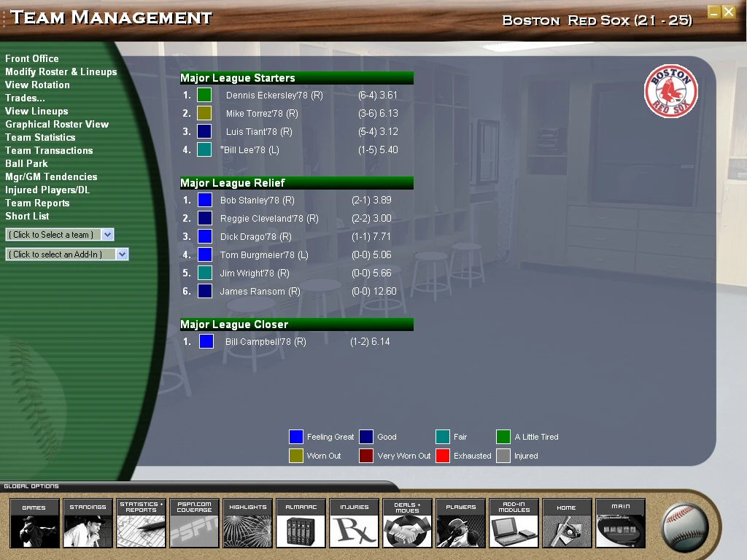Go to the Home screen

[567, 523]
